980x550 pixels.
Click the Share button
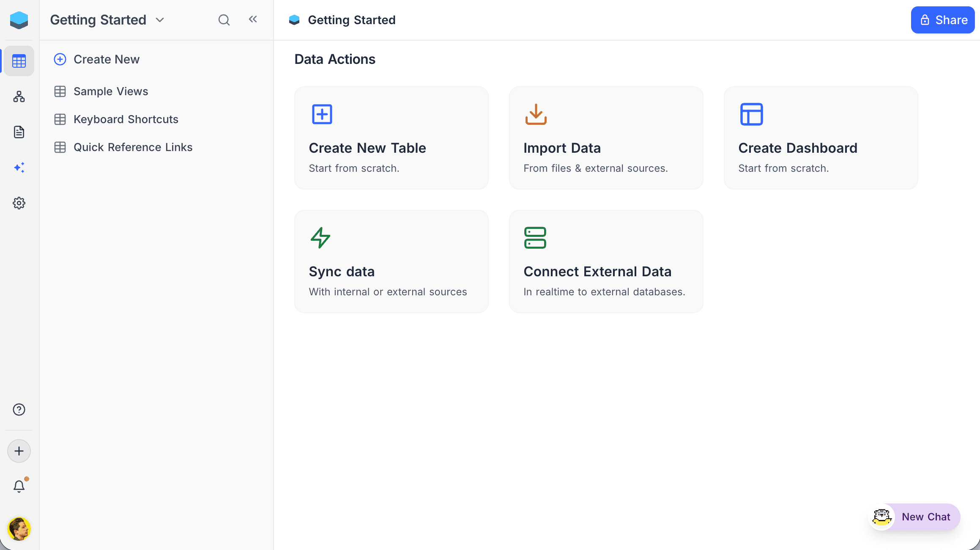pyautogui.click(x=943, y=20)
